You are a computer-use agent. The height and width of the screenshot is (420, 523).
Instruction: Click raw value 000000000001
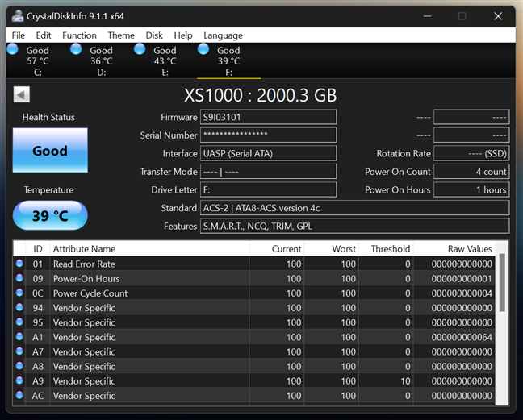(462, 278)
